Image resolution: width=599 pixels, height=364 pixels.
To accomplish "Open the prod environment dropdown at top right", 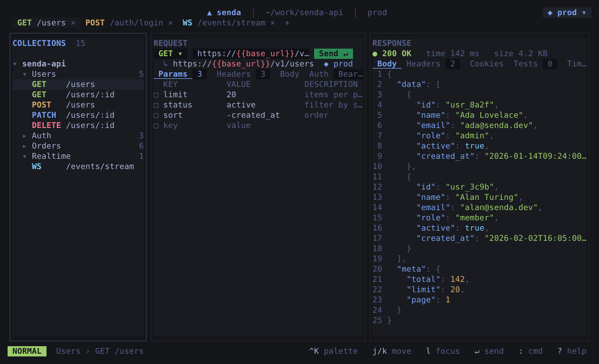I will pyautogui.click(x=567, y=12).
